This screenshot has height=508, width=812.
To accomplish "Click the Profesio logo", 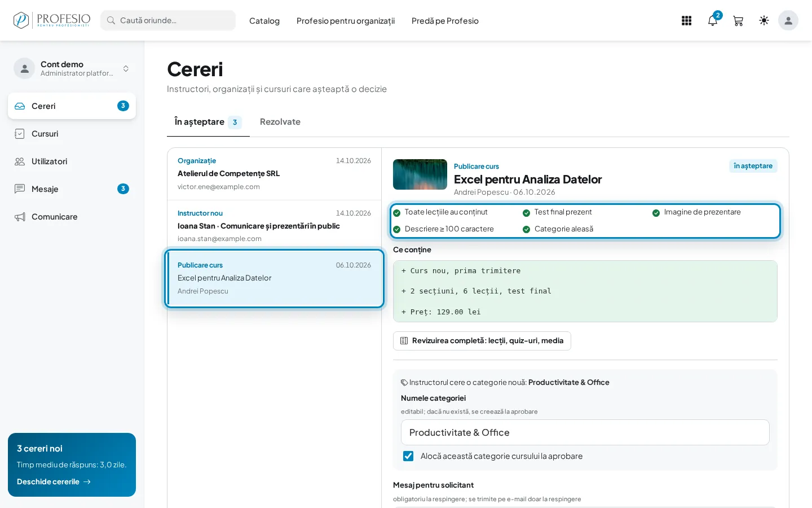I will click(x=51, y=20).
